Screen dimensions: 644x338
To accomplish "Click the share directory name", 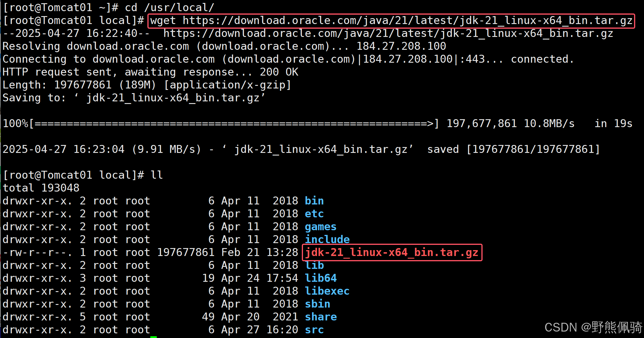I will [x=321, y=317].
